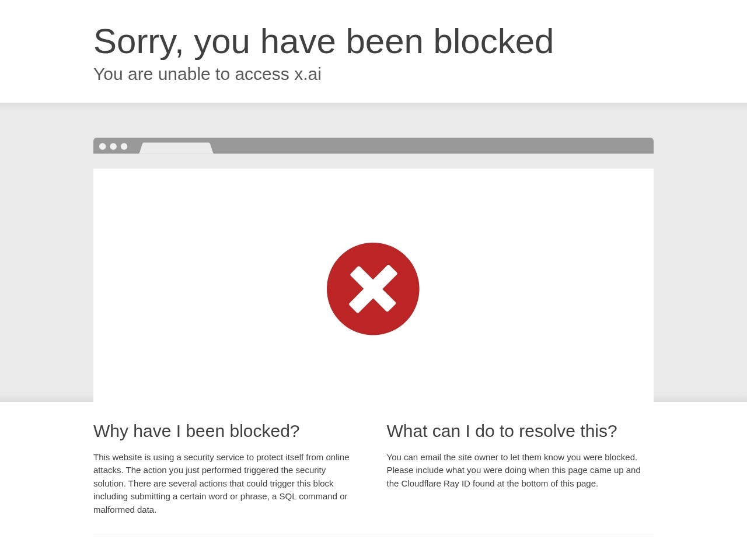Viewport: 747px width, 560px height.
Task: Select the blank tab in the illustrated browser
Action: pyautogui.click(x=176, y=148)
